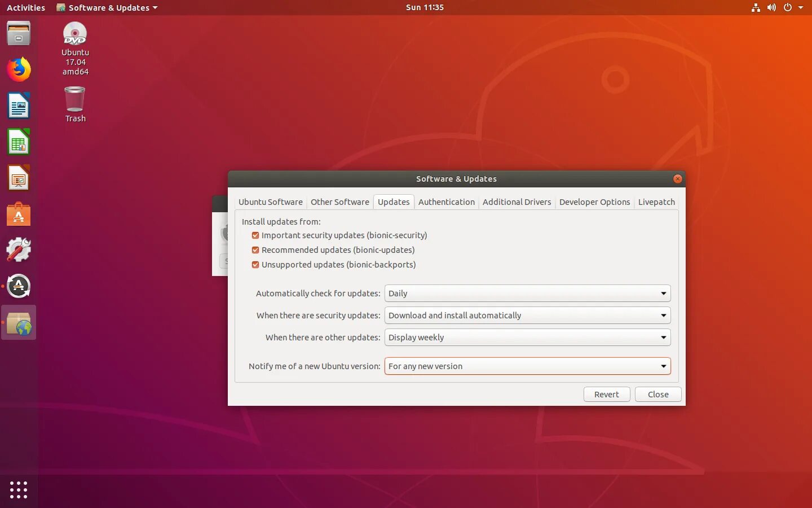812x508 pixels.
Task: Select the Updates tab
Action: (394, 202)
